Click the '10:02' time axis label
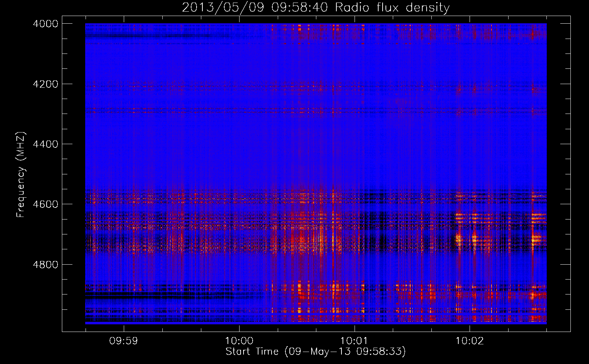 (470, 341)
